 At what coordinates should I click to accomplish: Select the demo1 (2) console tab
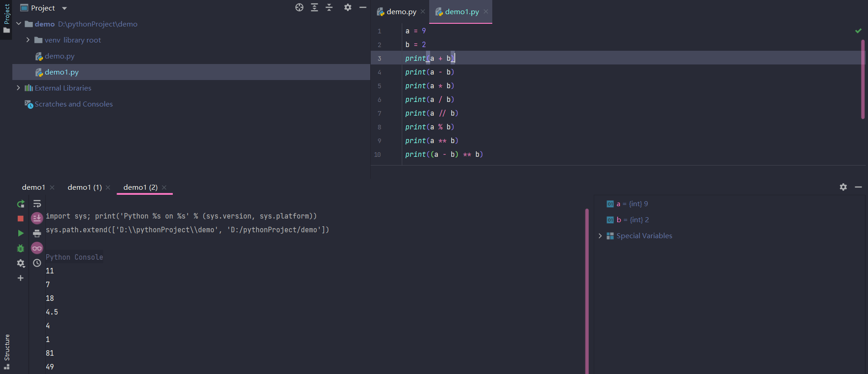point(140,187)
